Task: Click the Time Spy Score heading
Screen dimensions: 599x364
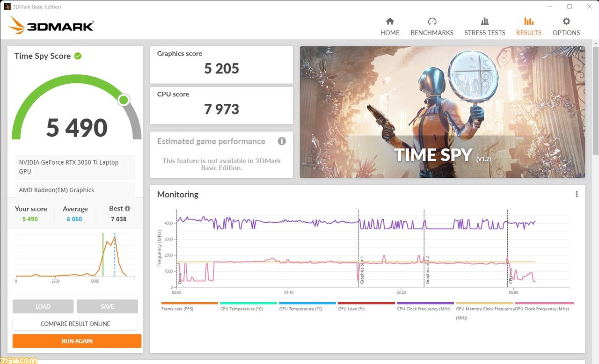Action: coord(43,56)
